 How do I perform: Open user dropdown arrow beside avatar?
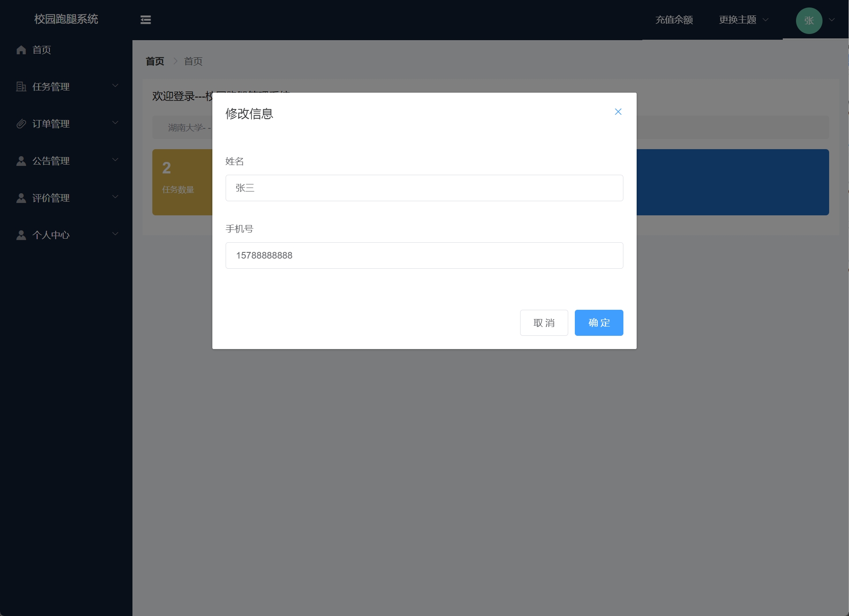[x=832, y=20]
